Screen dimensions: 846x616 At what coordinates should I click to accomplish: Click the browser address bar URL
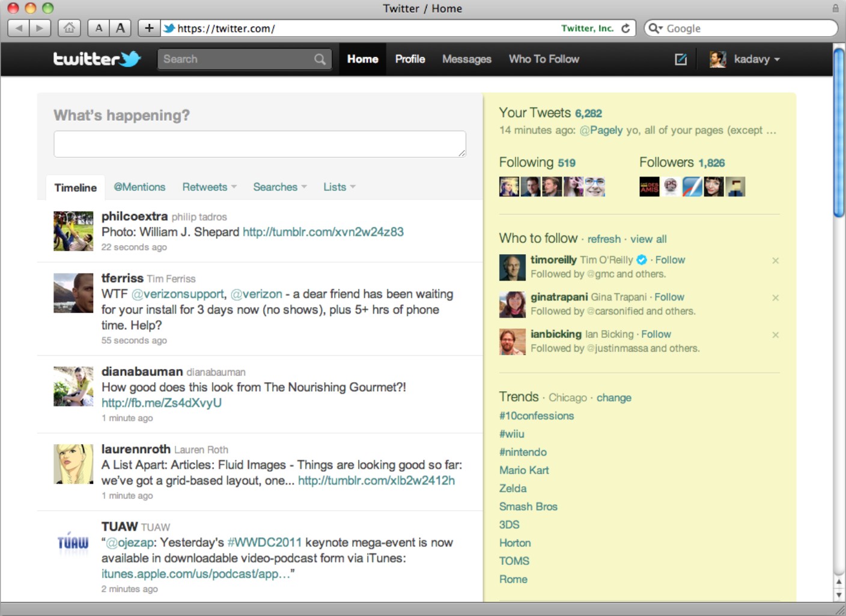point(226,28)
